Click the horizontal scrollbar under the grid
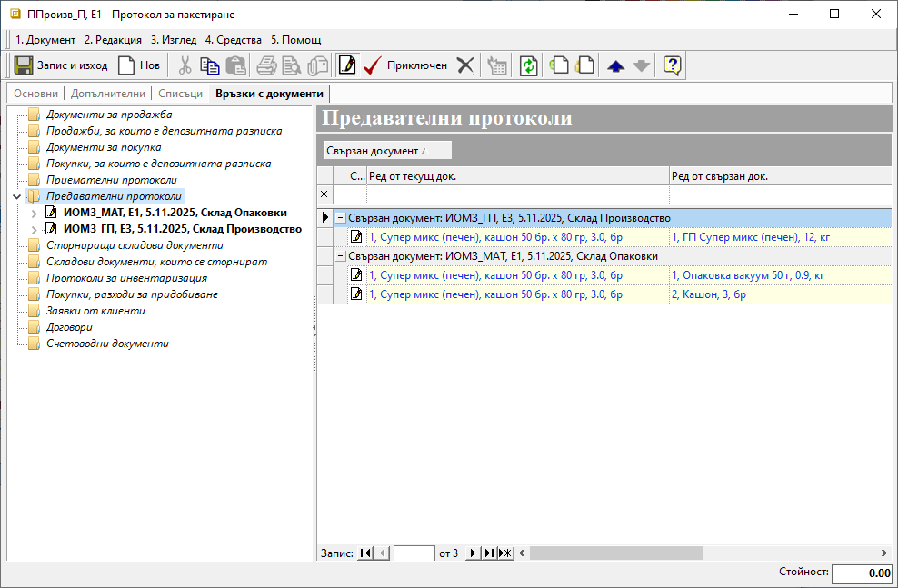 pos(700,553)
